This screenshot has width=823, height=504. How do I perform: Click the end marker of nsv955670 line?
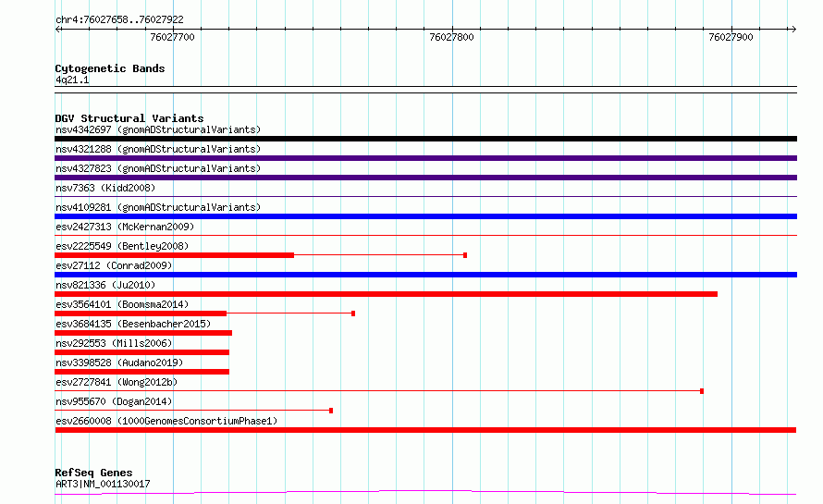pyautogui.click(x=331, y=411)
